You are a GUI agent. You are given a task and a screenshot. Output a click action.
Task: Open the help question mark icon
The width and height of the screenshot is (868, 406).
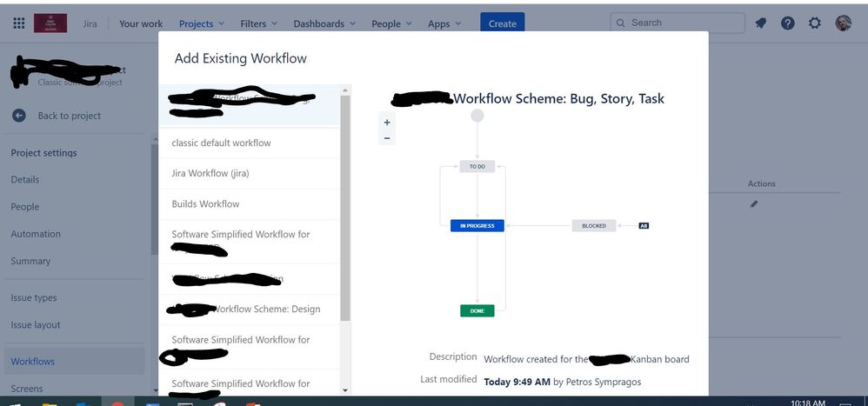tap(788, 23)
